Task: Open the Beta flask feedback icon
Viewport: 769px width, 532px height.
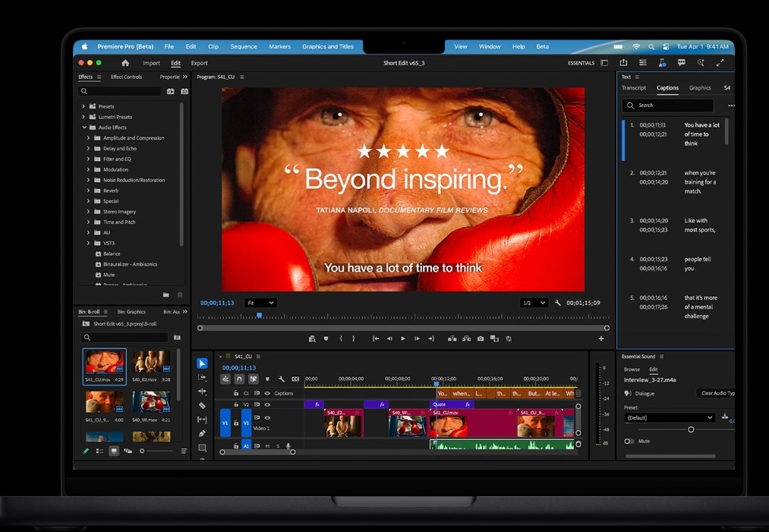Action: click(x=662, y=63)
